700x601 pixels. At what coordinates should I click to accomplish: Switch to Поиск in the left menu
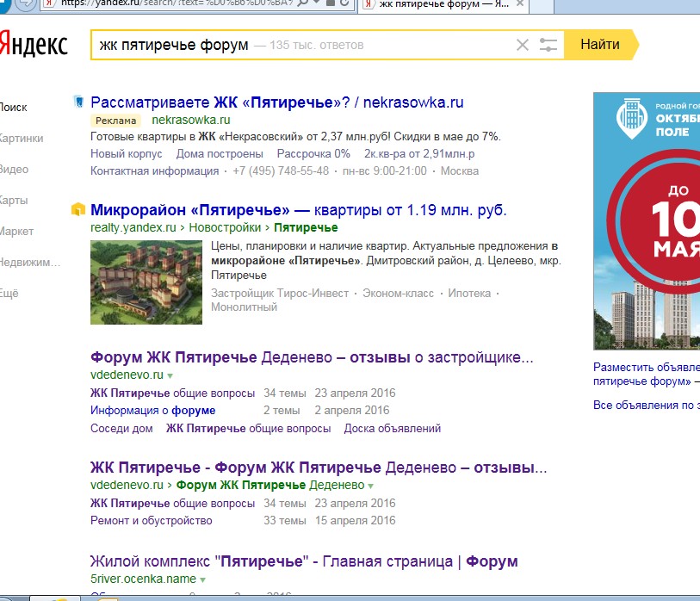pyautogui.click(x=14, y=107)
